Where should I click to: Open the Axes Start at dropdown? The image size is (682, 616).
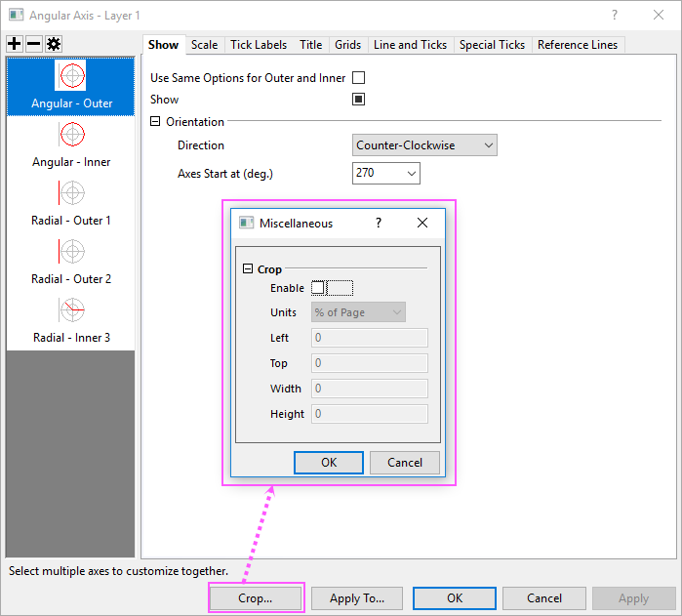point(385,173)
